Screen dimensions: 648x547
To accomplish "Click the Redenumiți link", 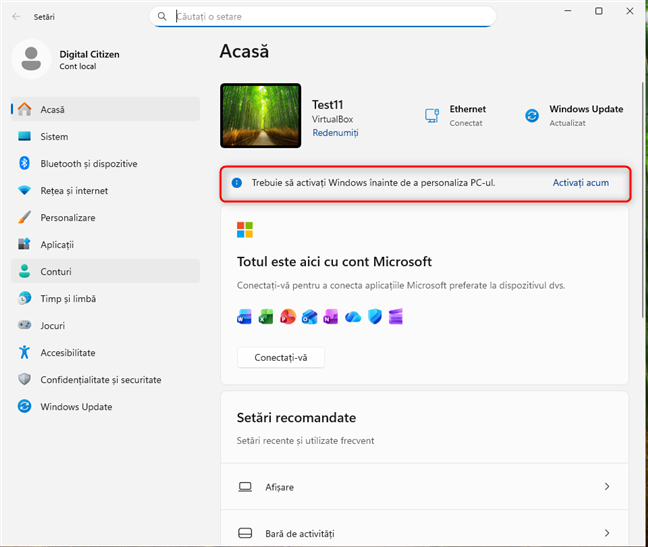I will [x=335, y=133].
